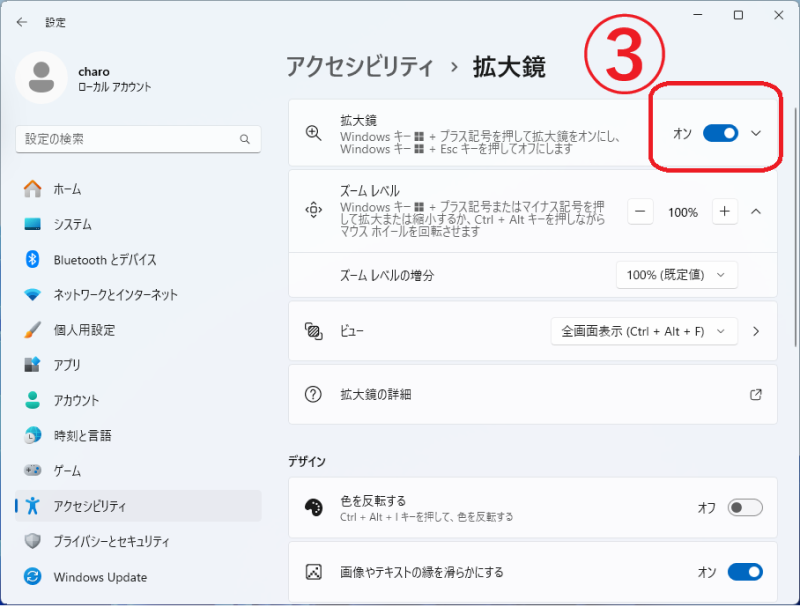800x606 pixels.
Task: Open the ビュー display mode dropdown
Action: (x=644, y=331)
